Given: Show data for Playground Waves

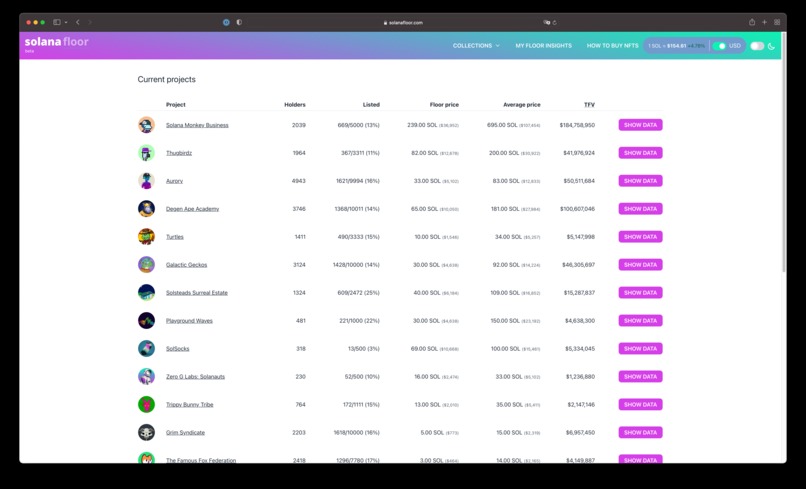Looking at the screenshot, I should [x=640, y=320].
